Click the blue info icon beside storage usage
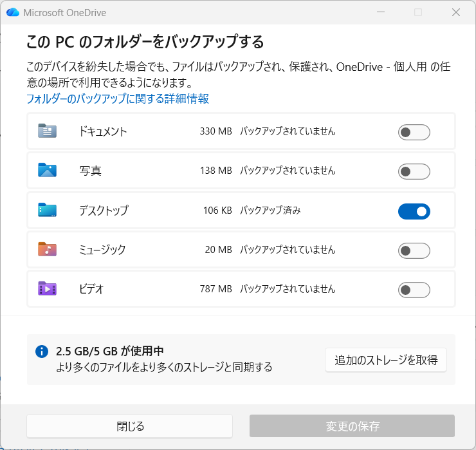 pyautogui.click(x=42, y=352)
